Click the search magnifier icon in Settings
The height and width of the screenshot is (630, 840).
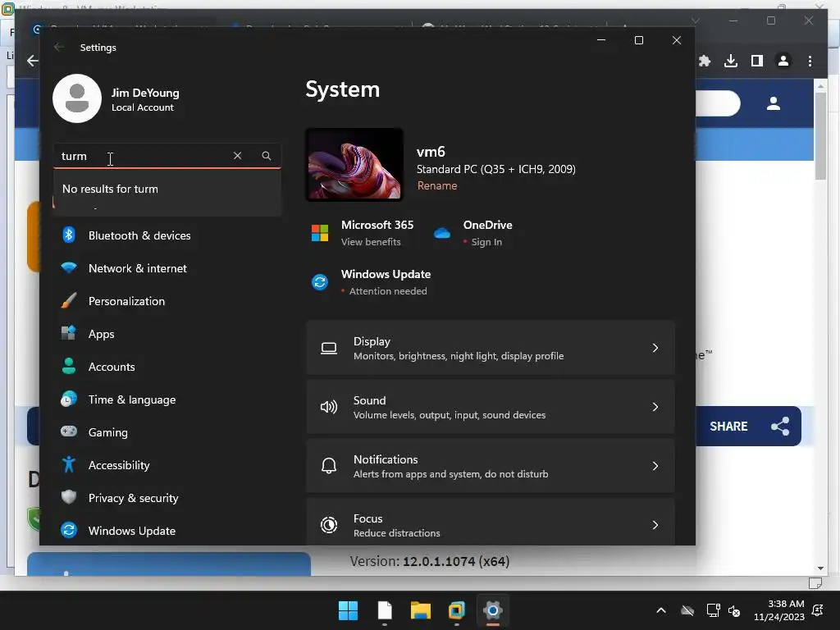(267, 156)
